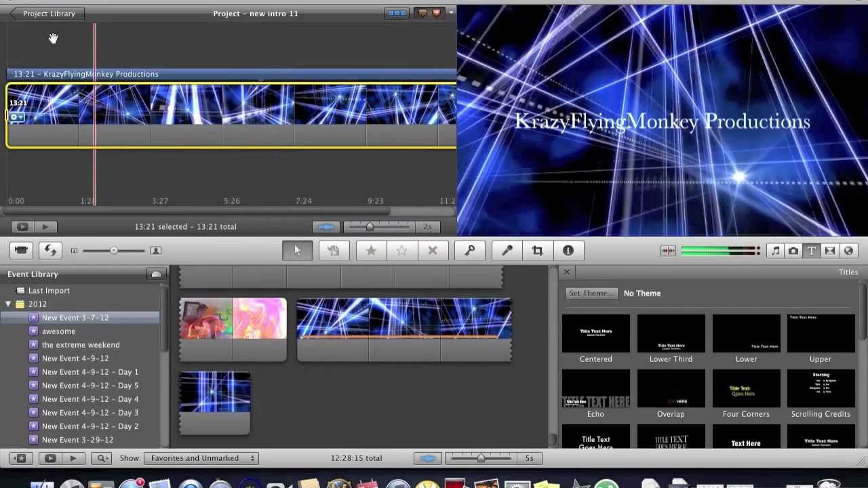
Task: Select New Event 4-9-12 - Day 5
Action: (x=90, y=386)
